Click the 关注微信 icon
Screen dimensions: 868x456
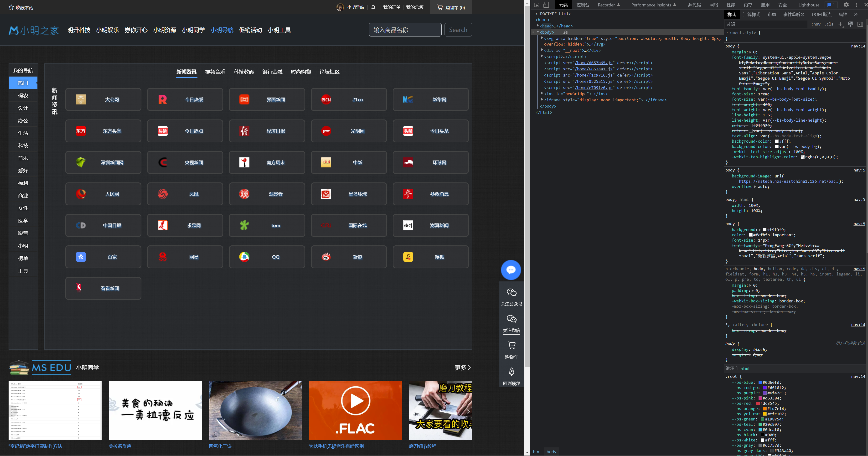511,319
